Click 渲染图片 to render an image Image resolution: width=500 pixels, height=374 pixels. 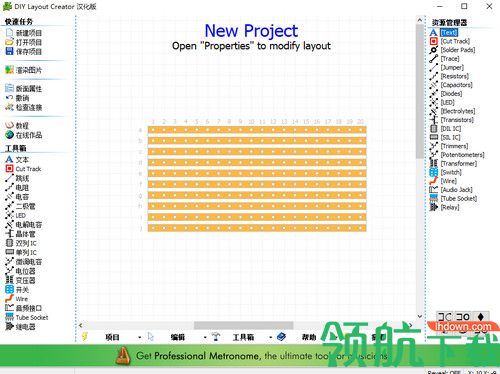(24, 70)
